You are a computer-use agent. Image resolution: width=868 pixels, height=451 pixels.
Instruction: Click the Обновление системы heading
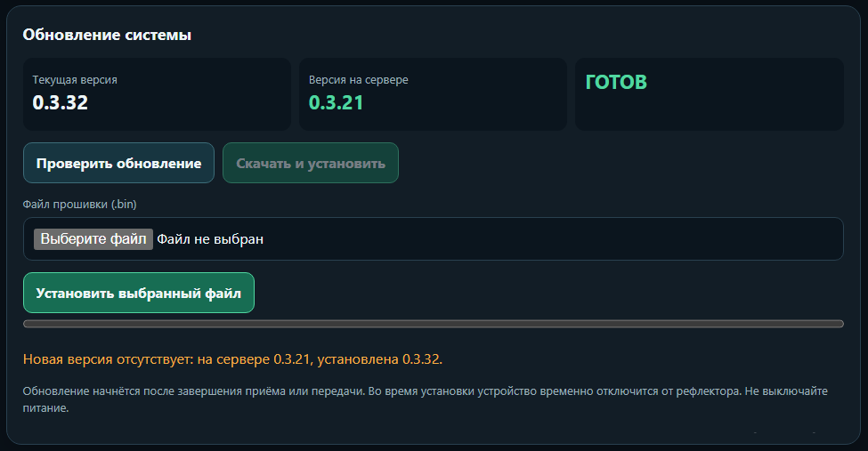107,35
